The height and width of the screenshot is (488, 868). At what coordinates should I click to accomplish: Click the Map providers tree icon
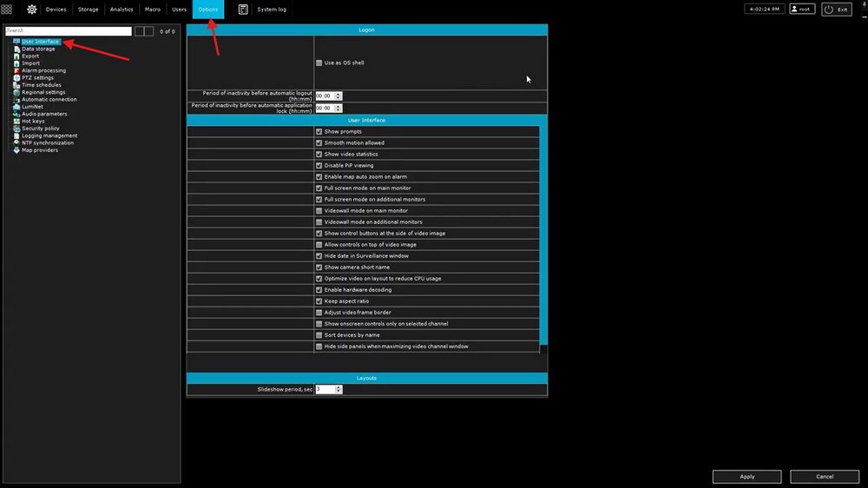tap(16, 149)
